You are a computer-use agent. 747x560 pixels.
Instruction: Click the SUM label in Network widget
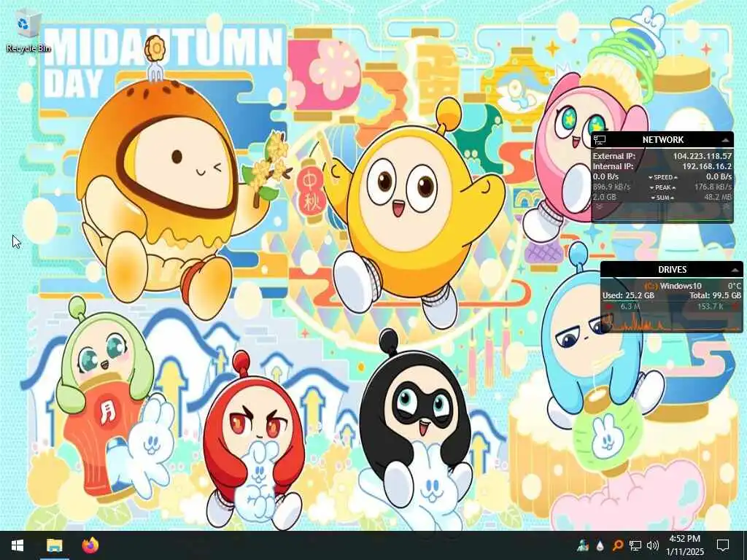click(662, 198)
